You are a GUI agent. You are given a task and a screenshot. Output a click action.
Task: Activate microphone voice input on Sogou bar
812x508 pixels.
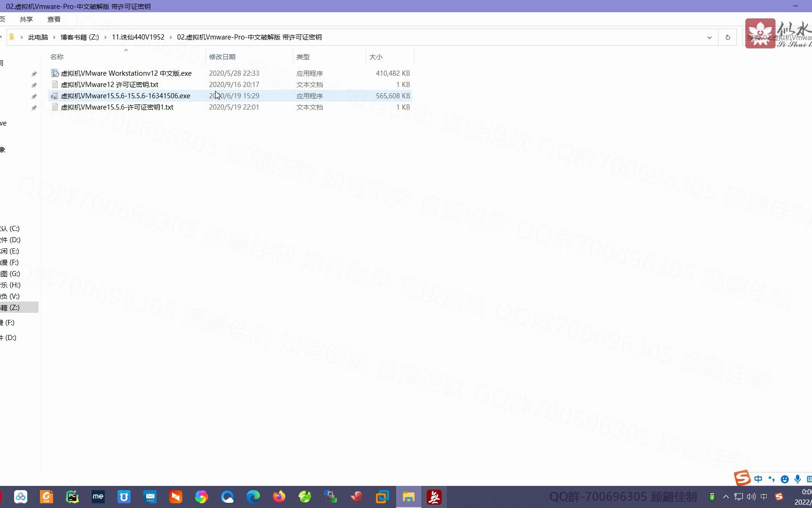pos(797,479)
